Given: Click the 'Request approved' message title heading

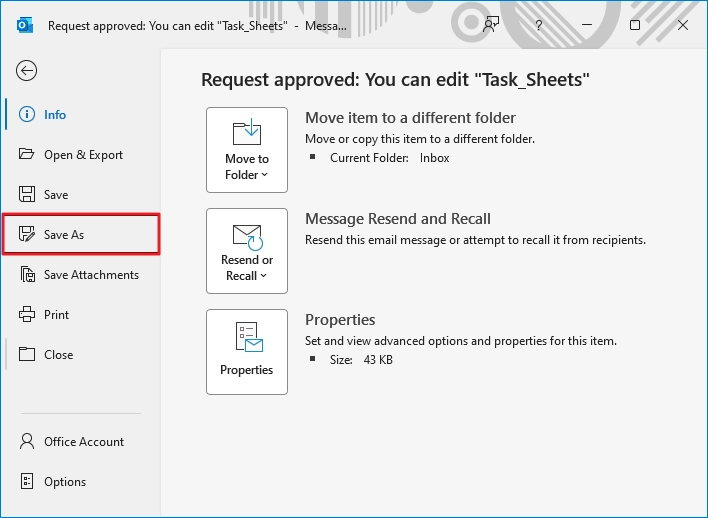Looking at the screenshot, I should (x=396, y=80).
